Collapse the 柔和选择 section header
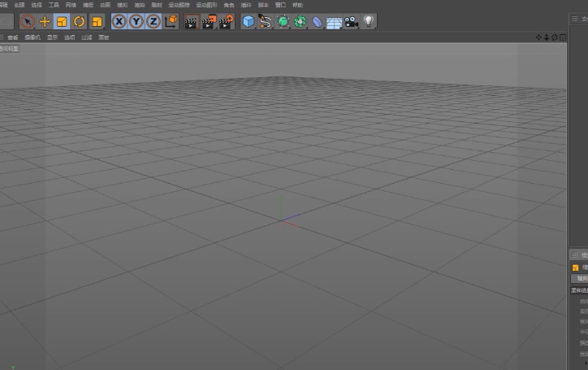Viewport: 588px width, 370px height. point(579,290)
